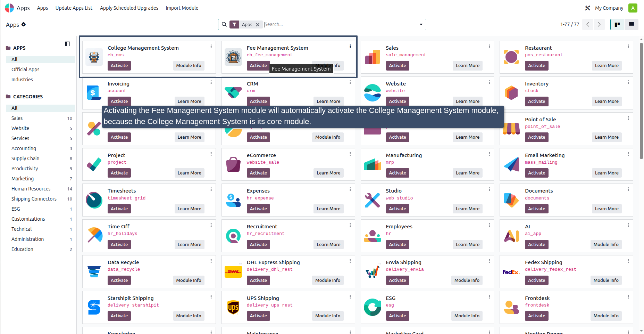Remove the Apps filter from search
Viewport: 644px width, 334px height.
tap(258, 25)
